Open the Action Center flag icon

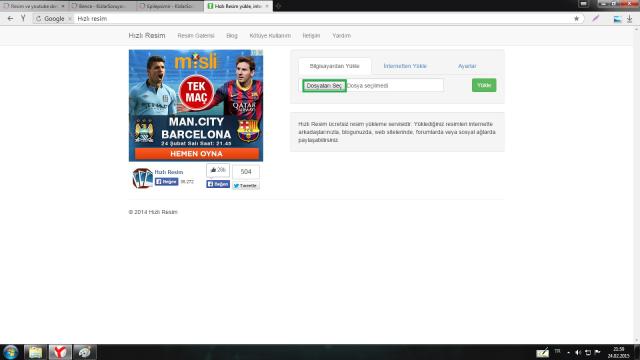point(597,352)
